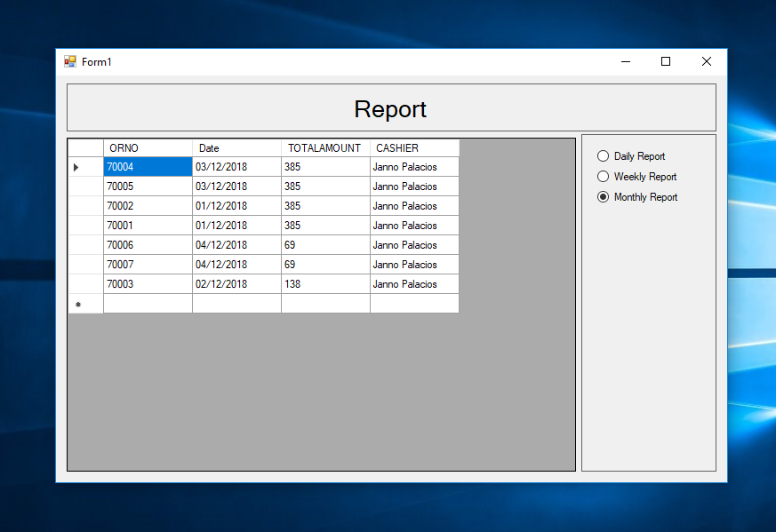
Task: Click the row header of order 70005
Action: tap(85, 187)
